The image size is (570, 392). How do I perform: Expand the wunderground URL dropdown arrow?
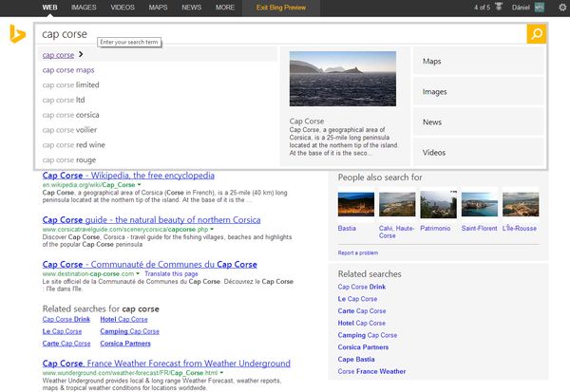221,373
